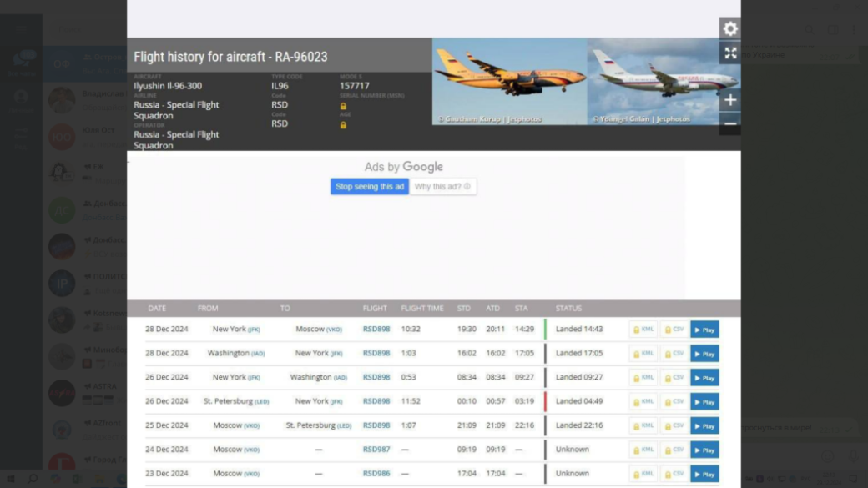Play the Moscow to St. Petersburg flight
The height and width of the screenshot is (488, 868).
704,426
